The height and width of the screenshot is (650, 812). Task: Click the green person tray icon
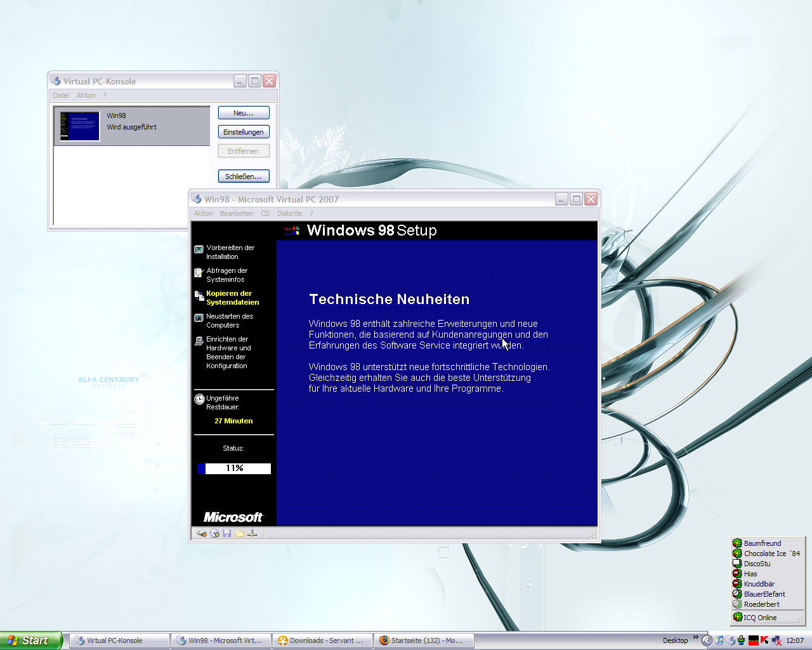(741, 640)
